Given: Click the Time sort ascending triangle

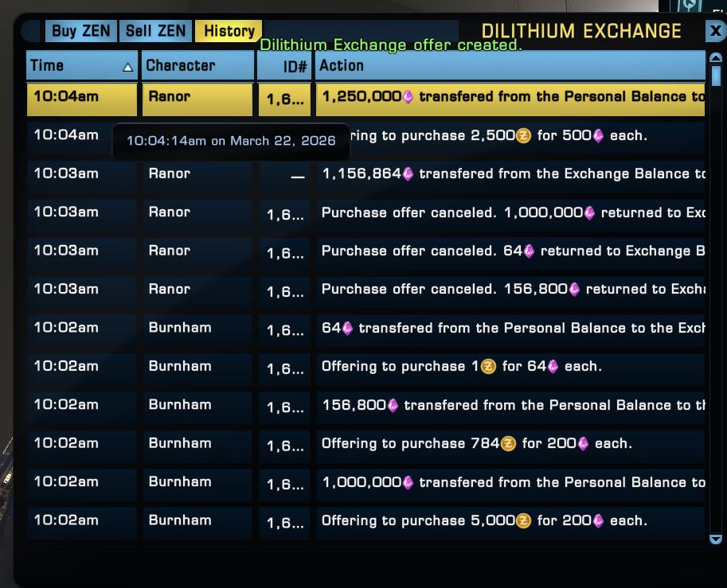Looking at the screenshot, I should pos(127,68).
